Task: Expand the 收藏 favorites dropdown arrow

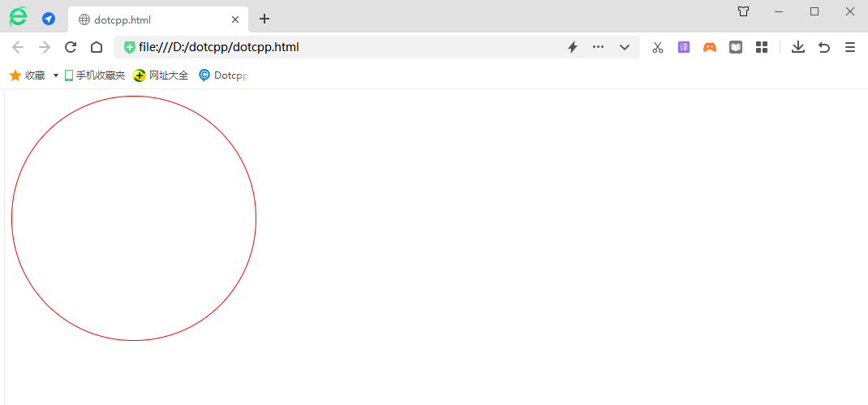Action: [56, 75]
